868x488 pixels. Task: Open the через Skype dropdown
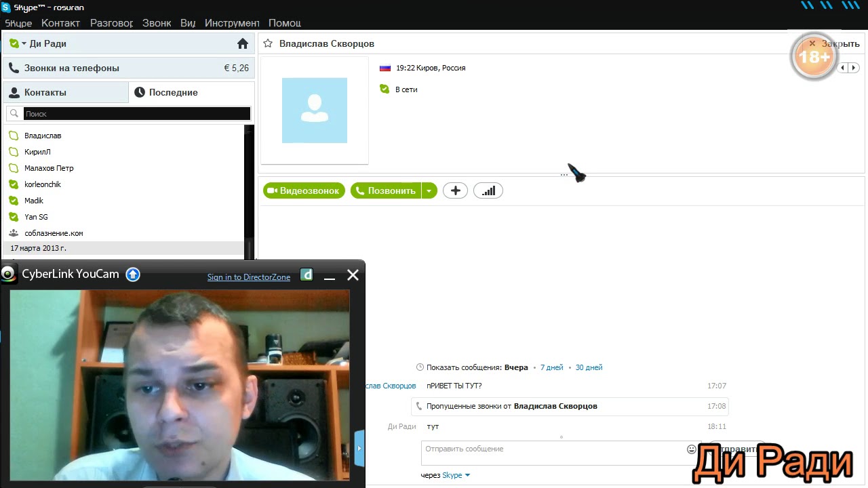point(456,475)
